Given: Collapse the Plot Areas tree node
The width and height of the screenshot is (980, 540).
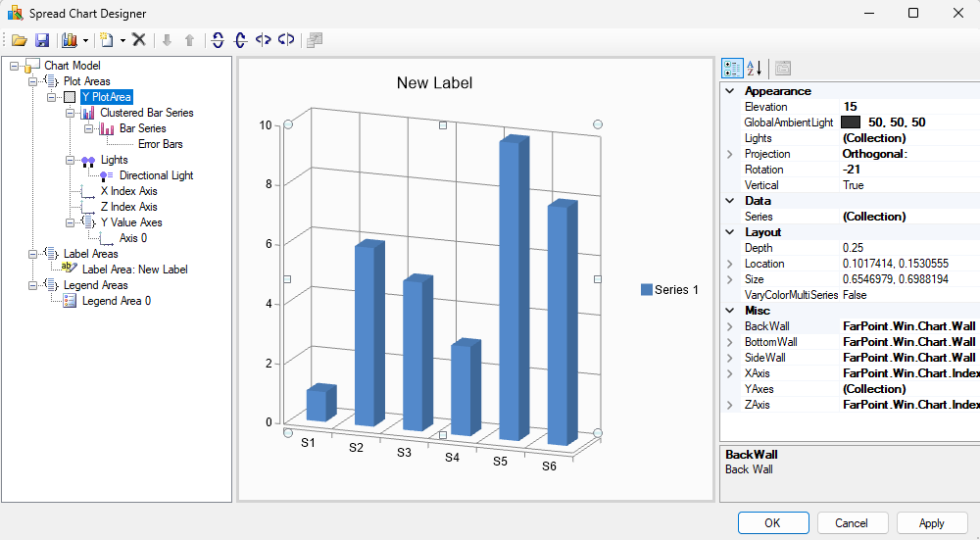Looking at the screenshot, I should (x=32, y=81).
